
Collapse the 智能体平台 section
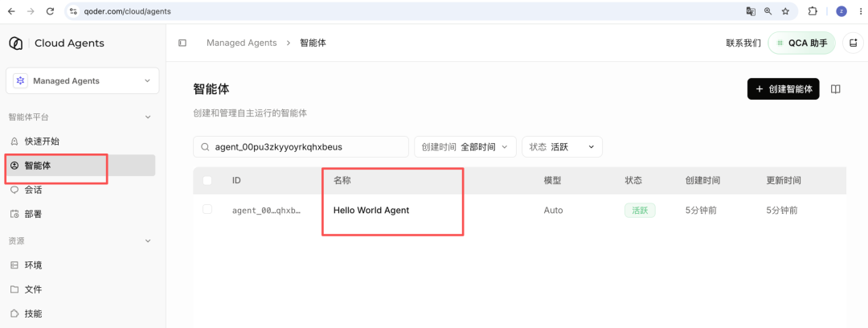[147, 117]
